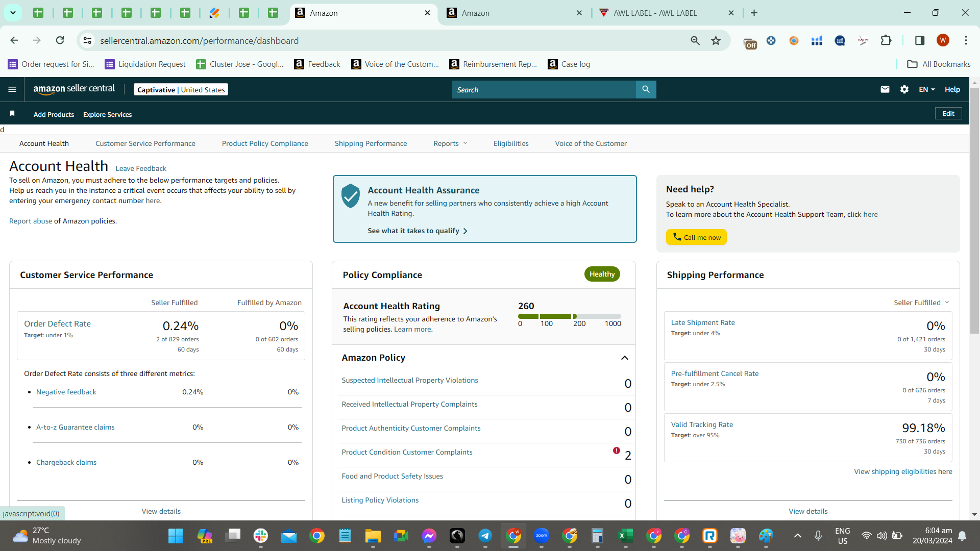Click the bookmark flag icon beside Add Products
This screenshot has width=980, height=551.
(12, 113)
